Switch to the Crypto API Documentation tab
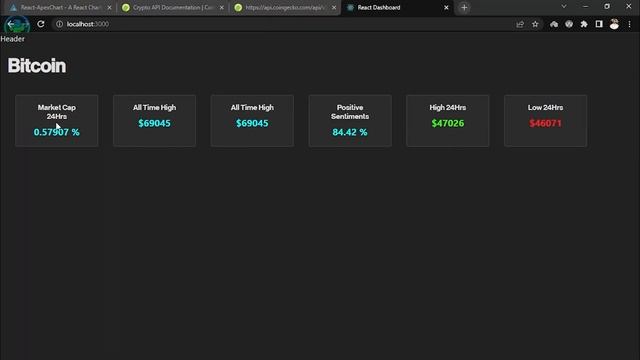Screen dimensions: 640x360 point(172,7)
